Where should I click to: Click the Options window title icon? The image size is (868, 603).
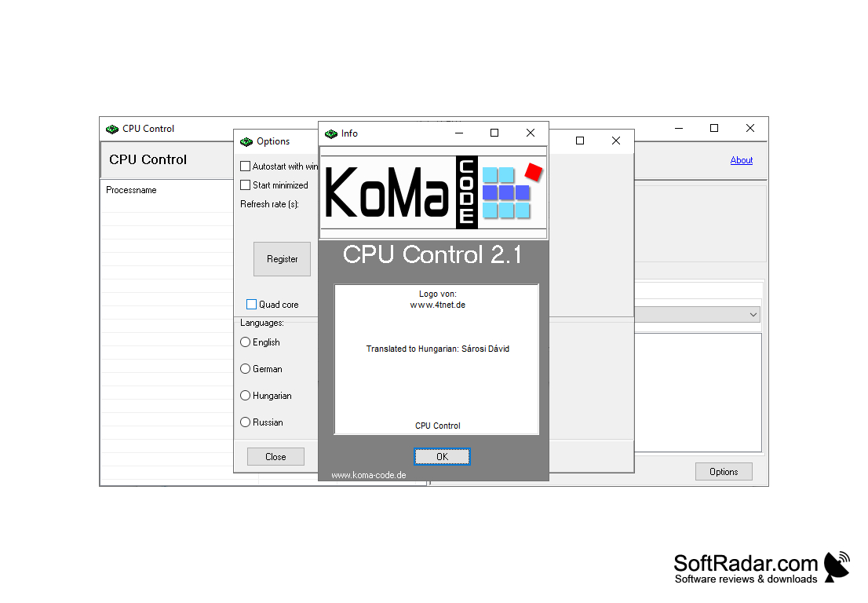[x=246, y=142]
